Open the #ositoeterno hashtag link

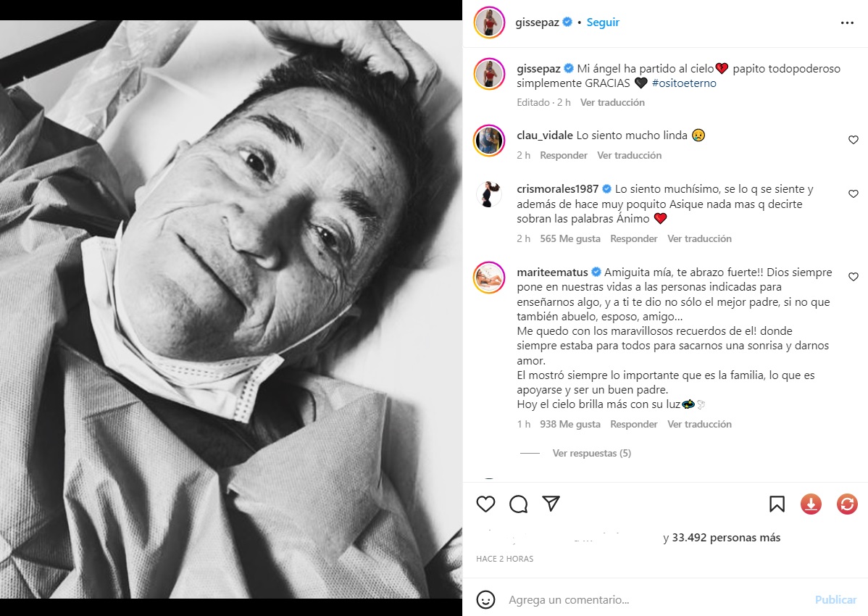(684, 83)
